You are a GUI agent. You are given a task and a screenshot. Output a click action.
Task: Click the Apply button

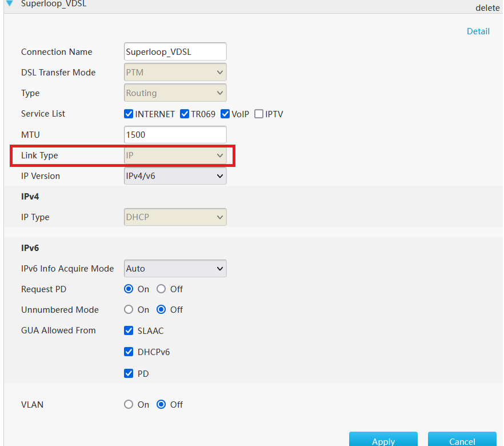(383, 441)
